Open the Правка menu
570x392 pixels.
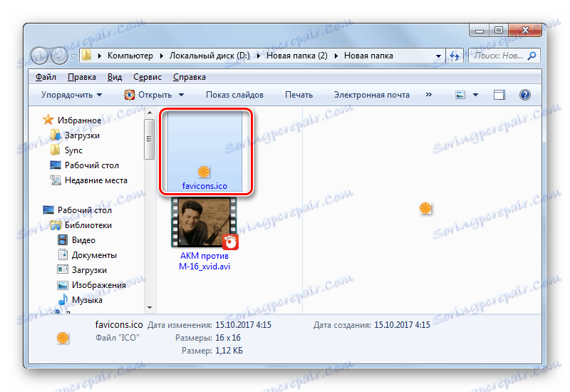coord(82,77)
